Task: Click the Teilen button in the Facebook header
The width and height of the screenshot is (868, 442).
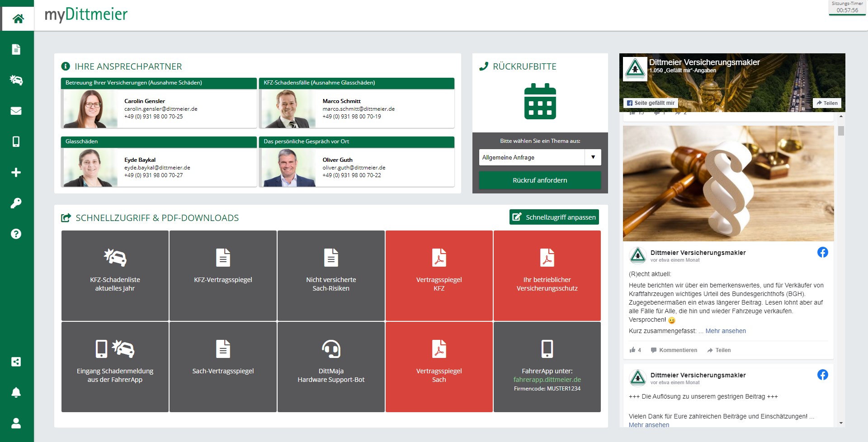Action: point(827,103)
